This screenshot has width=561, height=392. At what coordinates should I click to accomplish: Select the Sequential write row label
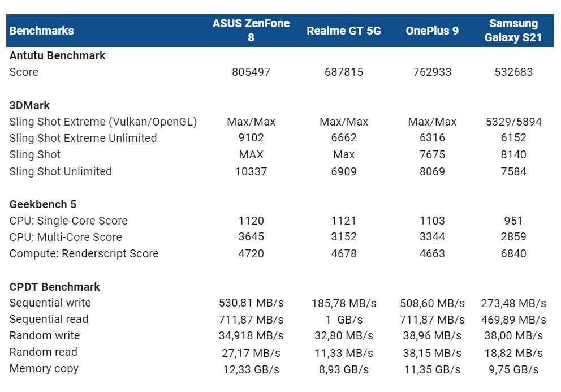click(50, 303)
